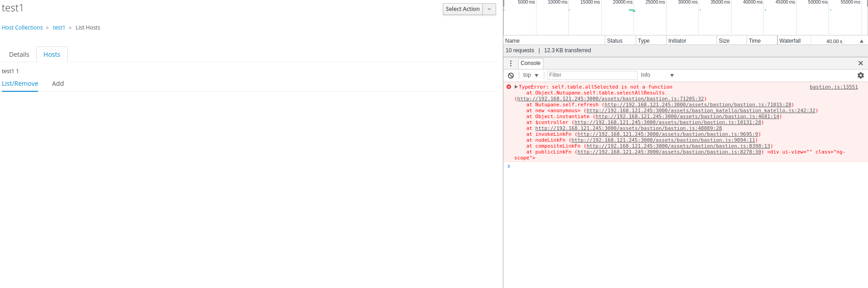Switch to the Details tab

pos(19,55)
